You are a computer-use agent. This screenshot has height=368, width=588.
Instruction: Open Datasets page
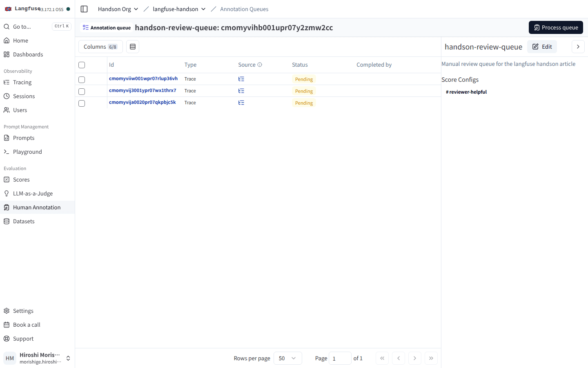[x=37, y=221]
